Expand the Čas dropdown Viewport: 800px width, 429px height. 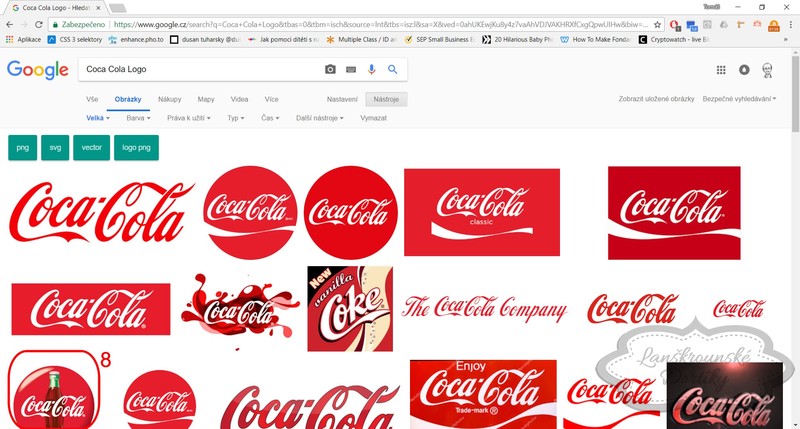(270, 118)
